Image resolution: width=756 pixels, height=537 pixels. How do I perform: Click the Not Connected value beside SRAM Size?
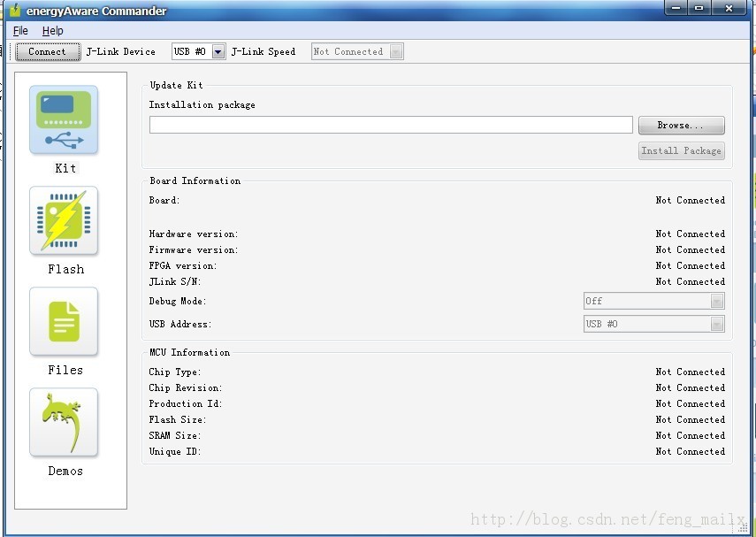pos(691,435)
